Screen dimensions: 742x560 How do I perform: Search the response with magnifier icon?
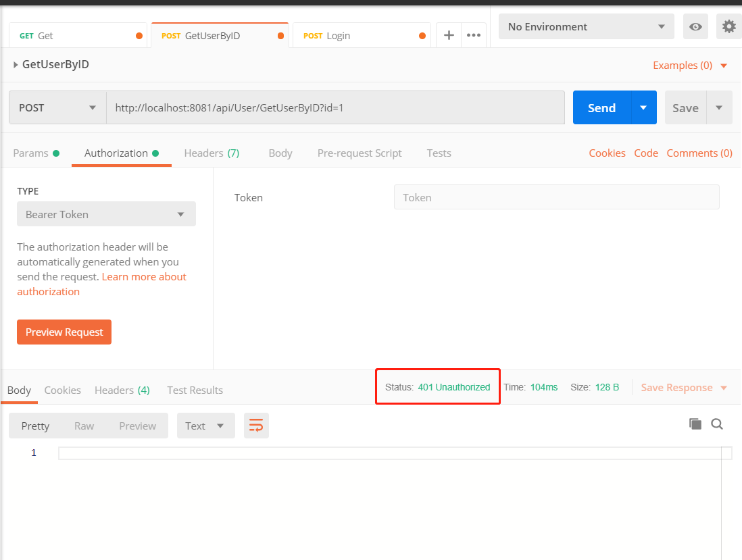pyautogui.click(x=717, y=424)
